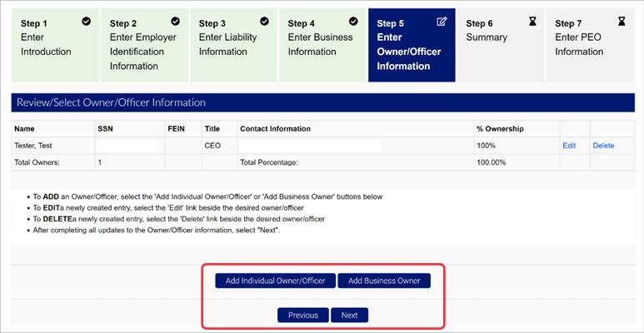Click the Add Business Owner button
This screenshot has width=644, height=333.
384,281
